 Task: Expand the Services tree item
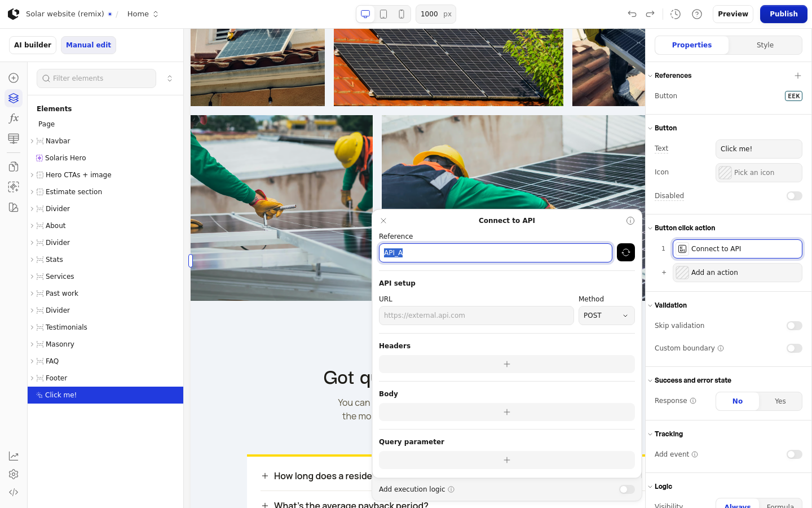tap(32, 277)
